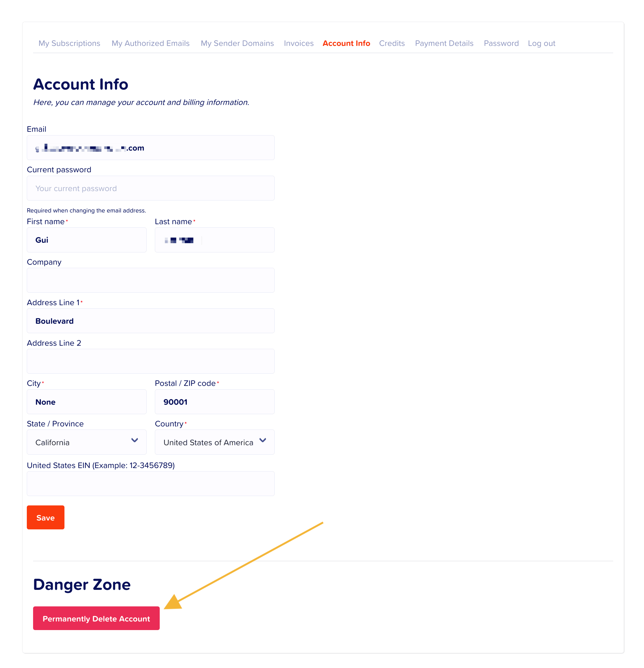Click the Address Line 2 field
Image resolution: width=644 pixels, height=668 pixels.
pos(151,361)
